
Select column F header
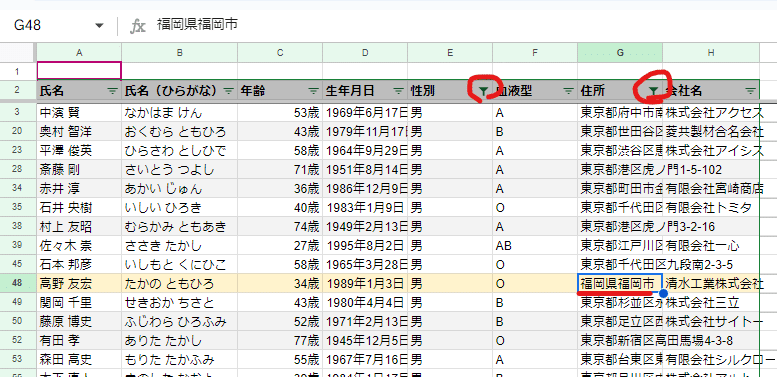[x=535, y=53]
